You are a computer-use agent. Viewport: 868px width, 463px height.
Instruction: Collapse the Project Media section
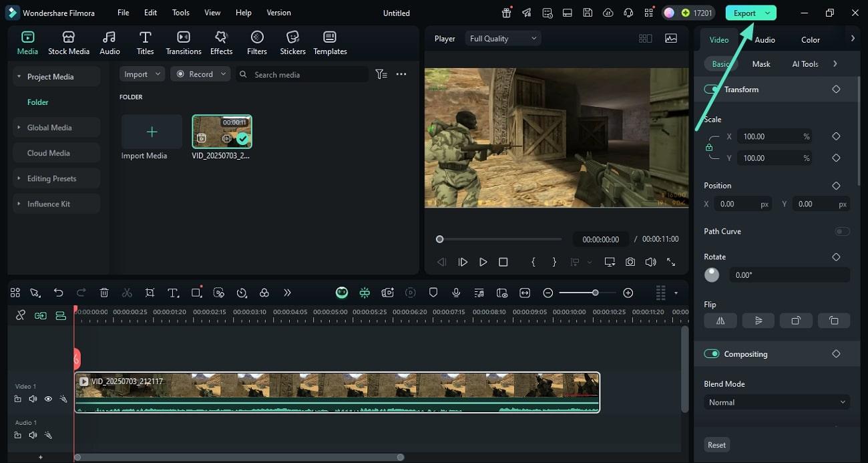(x=56, y=77)
